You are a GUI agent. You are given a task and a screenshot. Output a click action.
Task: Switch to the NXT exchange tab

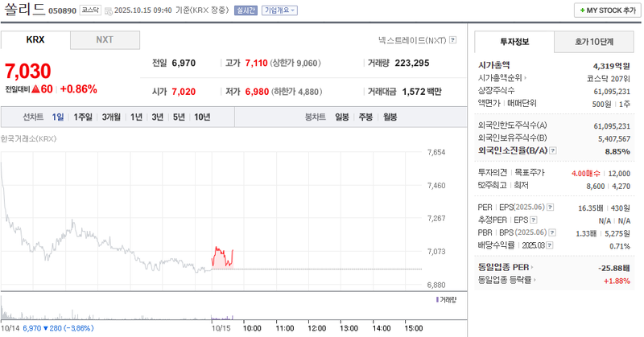pyautogui.click(x=105, y=39)
